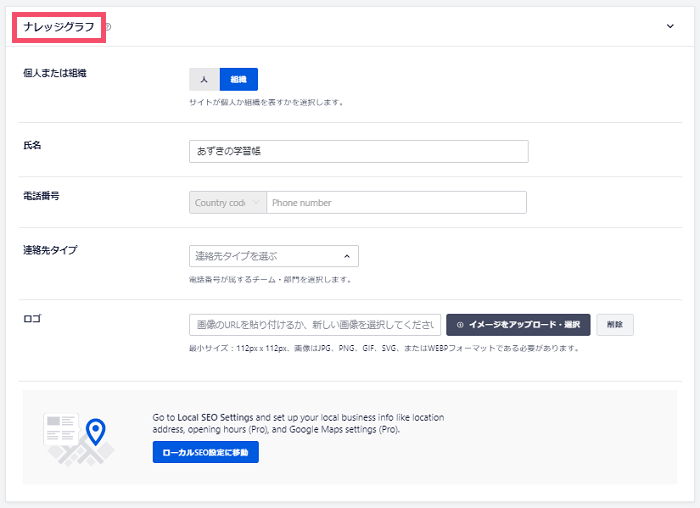The image size is (700, 508).
Task: Select the 組織 option
Action: point(239,79)
